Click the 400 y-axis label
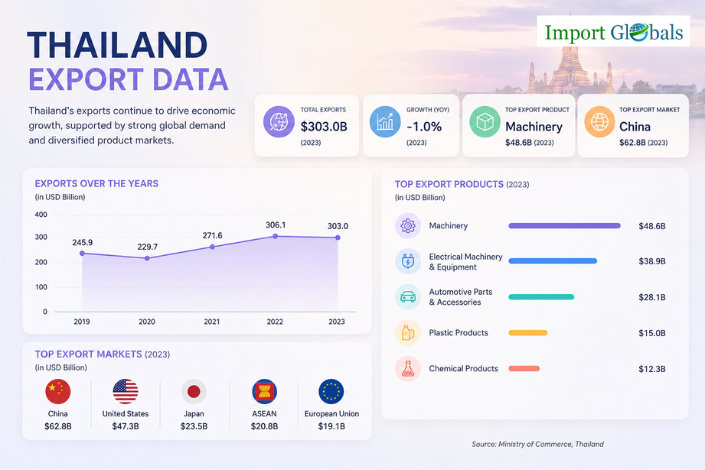The width and height of the screenshot is (705, 470). click(41, 215)
